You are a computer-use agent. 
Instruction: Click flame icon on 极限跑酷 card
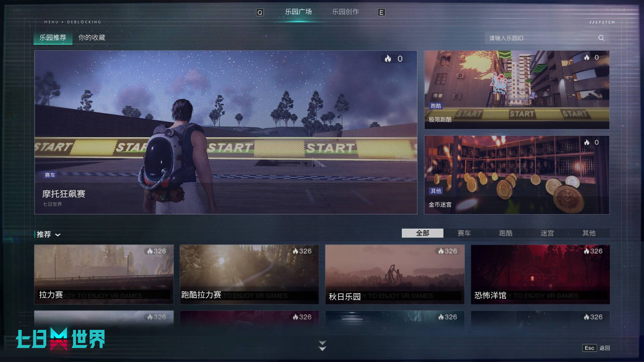tap(587, 58)
